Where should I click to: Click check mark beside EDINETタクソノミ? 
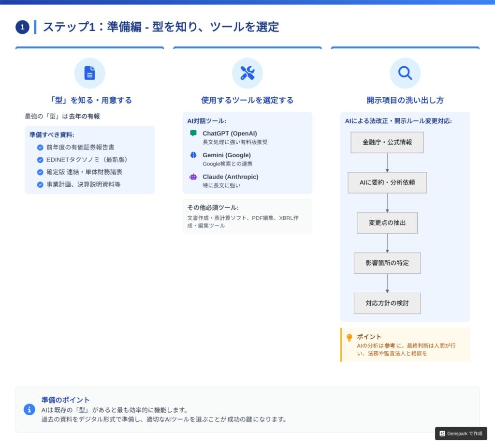tap(40, 160)
